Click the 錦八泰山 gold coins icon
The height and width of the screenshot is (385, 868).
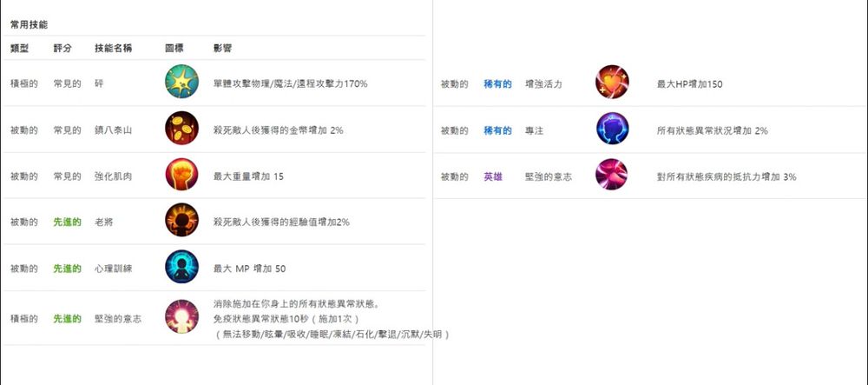pos(181,128)
